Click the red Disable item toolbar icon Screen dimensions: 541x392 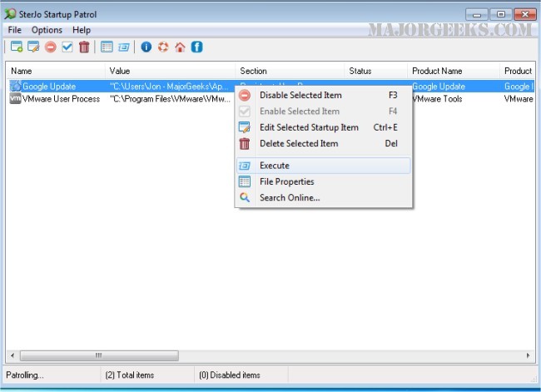click(x=51, y=47)
